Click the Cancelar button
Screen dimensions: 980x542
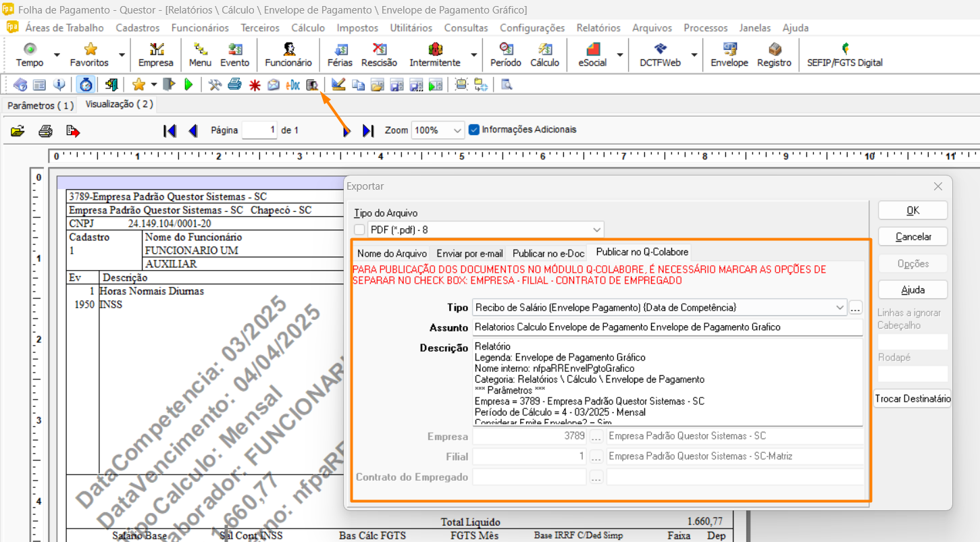(912, 237)
